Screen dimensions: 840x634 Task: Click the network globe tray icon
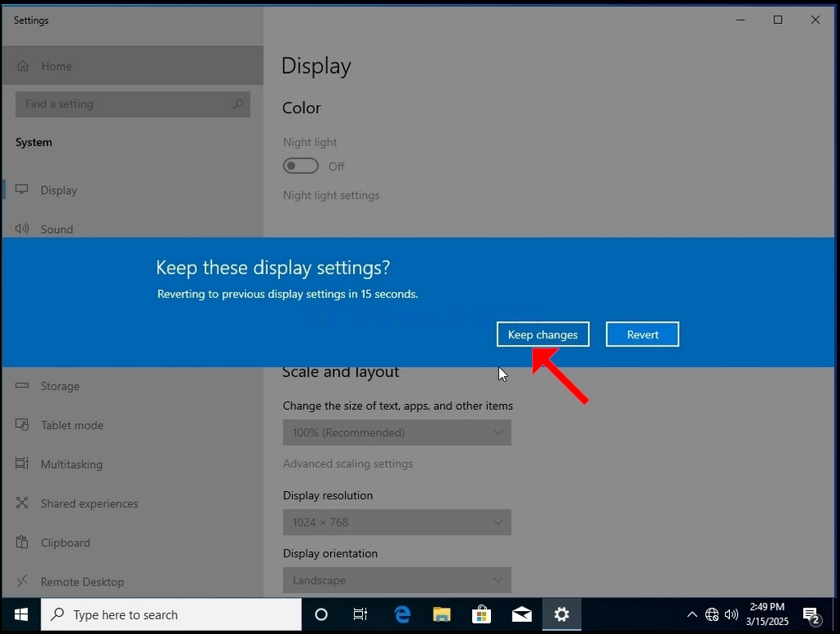(712, 615)
